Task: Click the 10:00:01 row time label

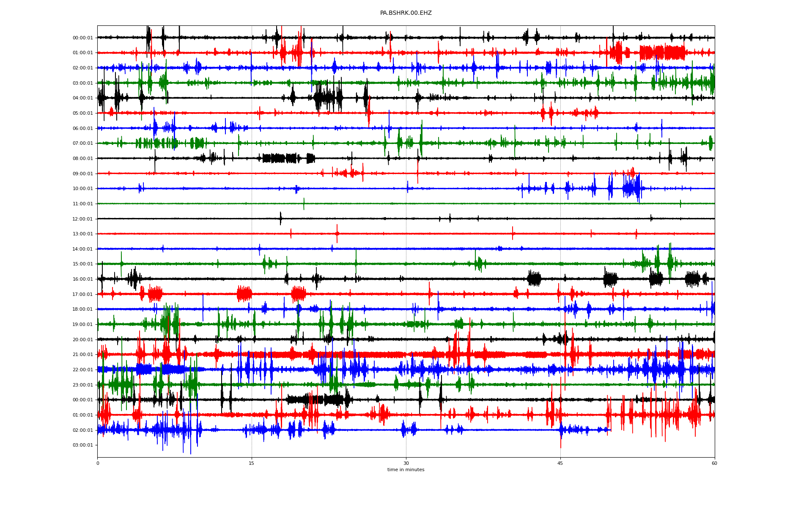Action: [x=82, y=189]
